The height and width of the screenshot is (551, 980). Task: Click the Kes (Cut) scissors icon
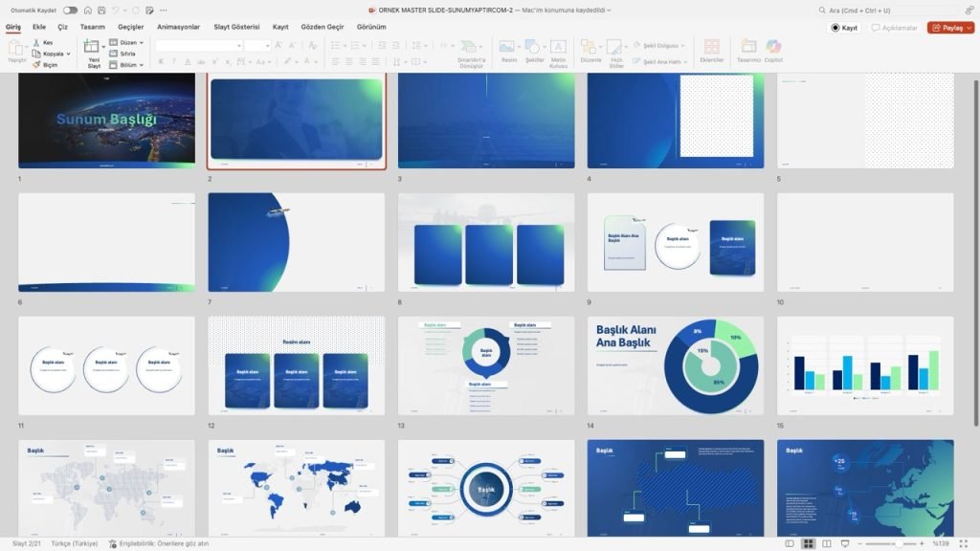38,42
